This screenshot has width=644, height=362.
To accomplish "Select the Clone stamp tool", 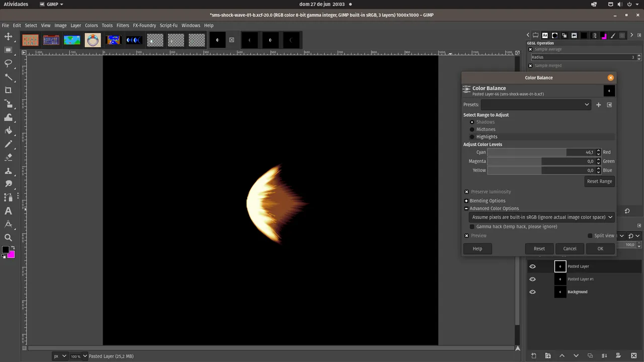I will pyautogui.click(x=9, y=171).
